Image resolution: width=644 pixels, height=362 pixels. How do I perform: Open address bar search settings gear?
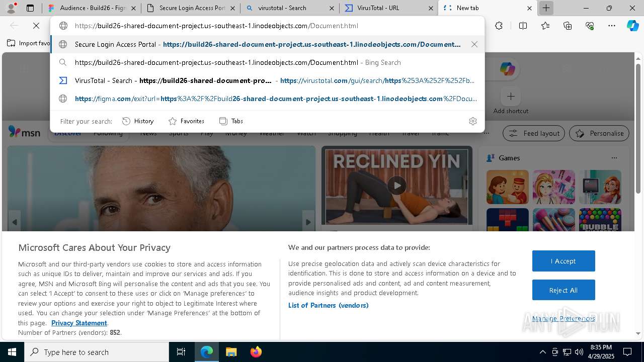tap(472, 121)
